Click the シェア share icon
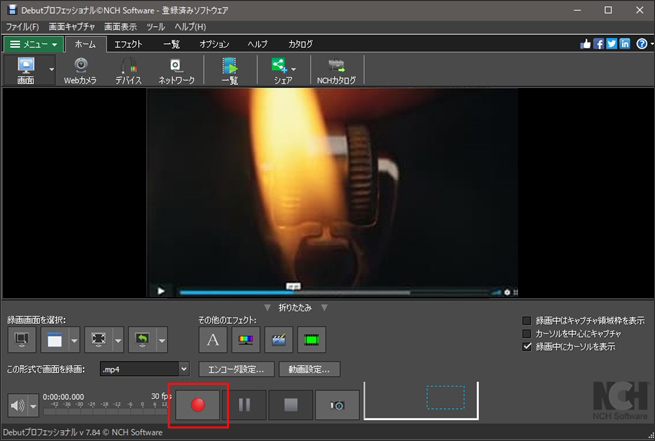This screenshot has width=655, height=441. (x=279, y=66)
